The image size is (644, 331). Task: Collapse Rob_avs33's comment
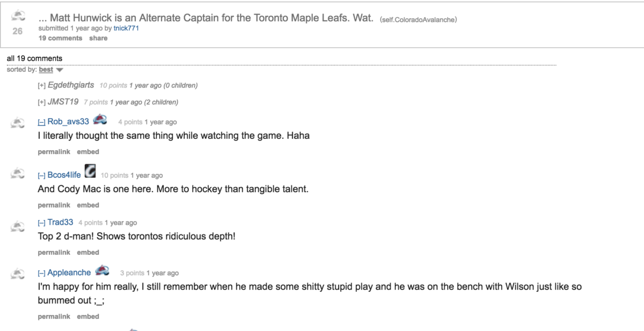[x=41, y=122]
